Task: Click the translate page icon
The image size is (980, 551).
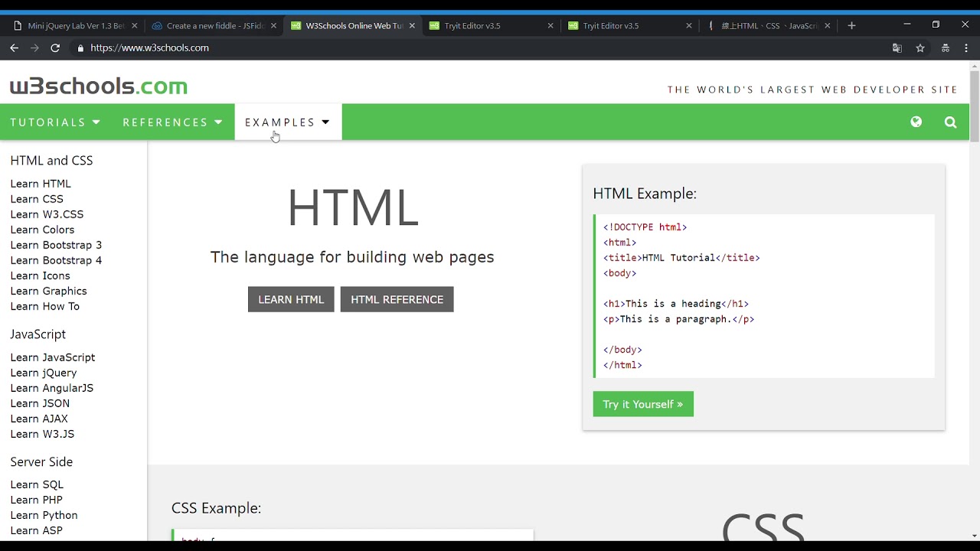Action: coord(897,47)
